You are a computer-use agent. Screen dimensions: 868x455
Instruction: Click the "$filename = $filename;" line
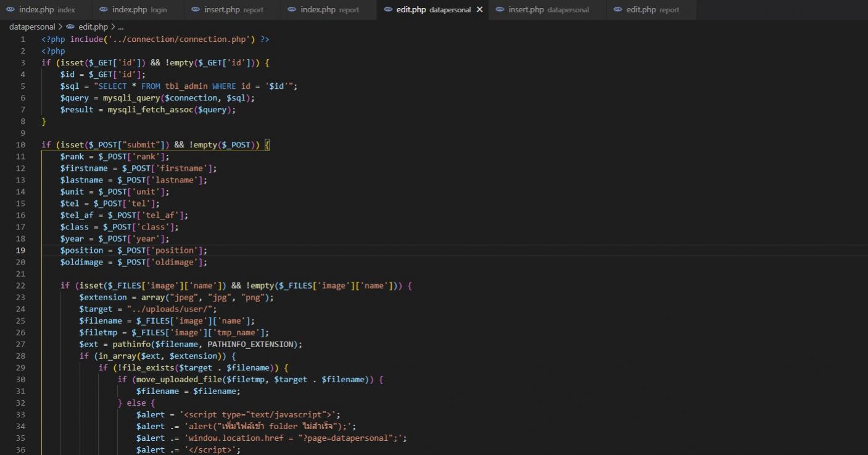coord(188,391)
